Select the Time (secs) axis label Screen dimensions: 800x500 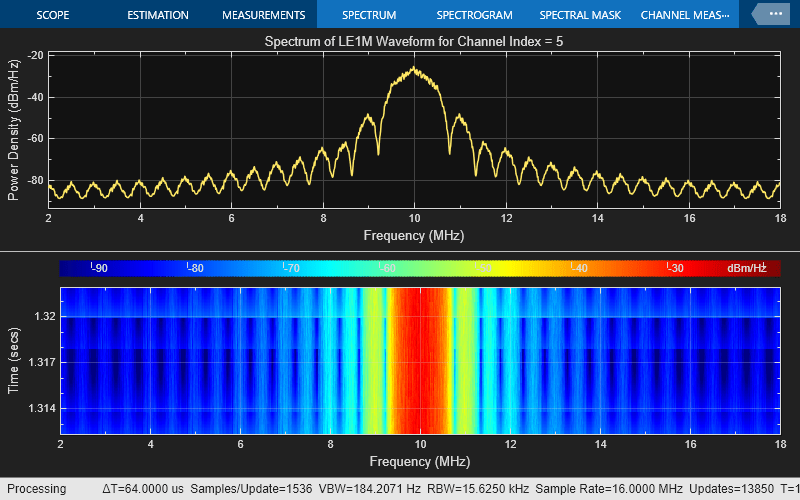pyautogui.click(x=14, y=361)
